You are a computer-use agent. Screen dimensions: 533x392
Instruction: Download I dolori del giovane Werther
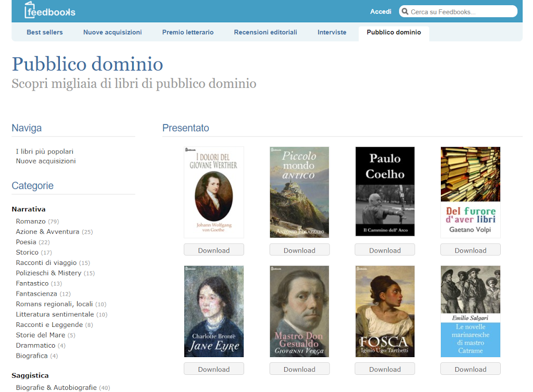214,250
